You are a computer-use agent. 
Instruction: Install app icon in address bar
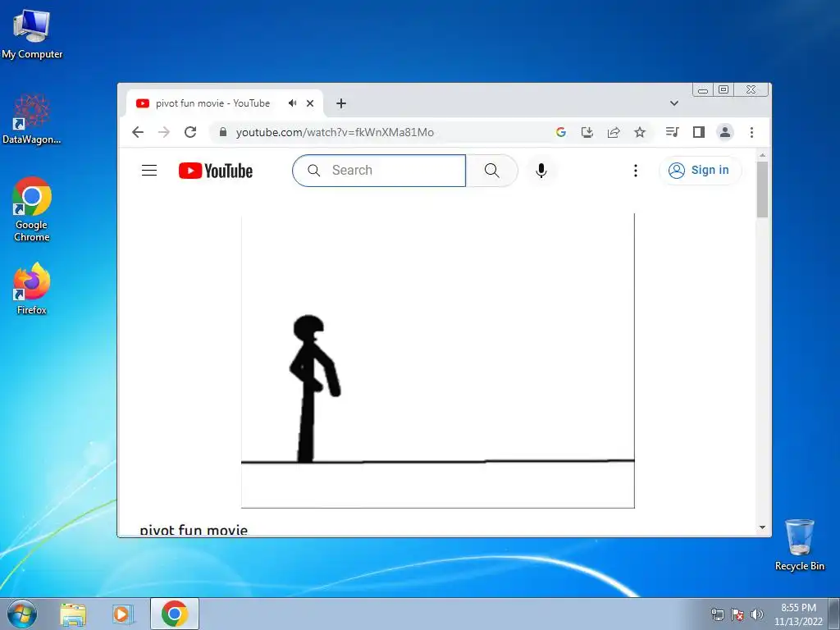pyautogui.click(x=587, y=132)
